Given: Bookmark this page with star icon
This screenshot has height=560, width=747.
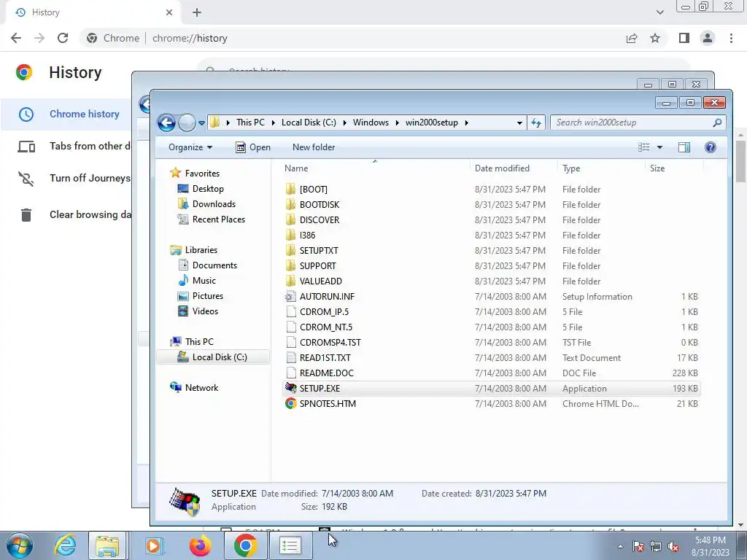Looking at the screenshot, I should [655, 38].
